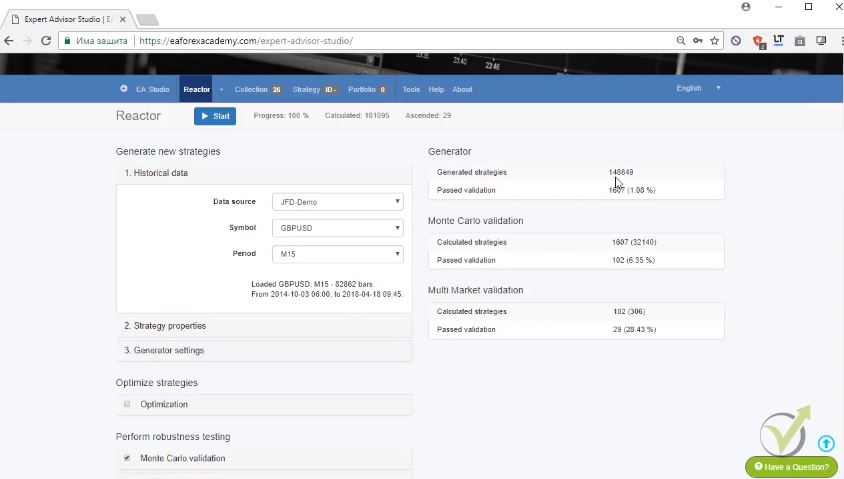
Task: Bookmark this page with the star icon
Action: (714, 41)
